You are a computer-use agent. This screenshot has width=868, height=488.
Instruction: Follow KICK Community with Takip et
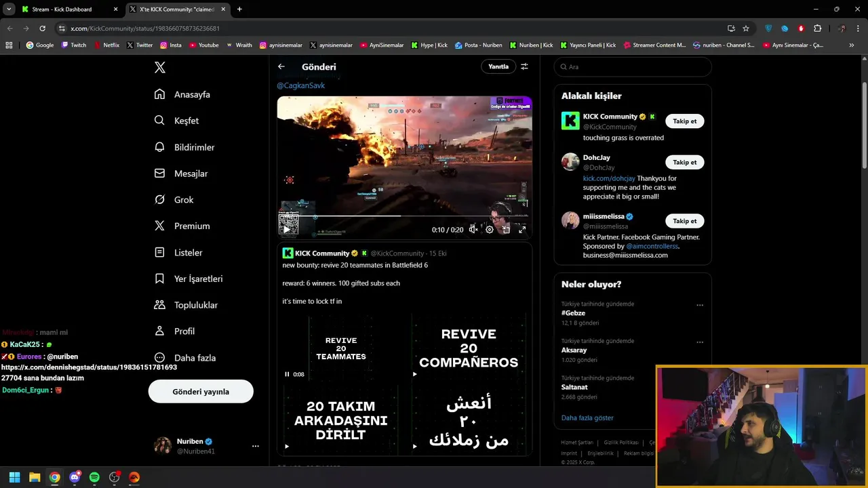684,121
